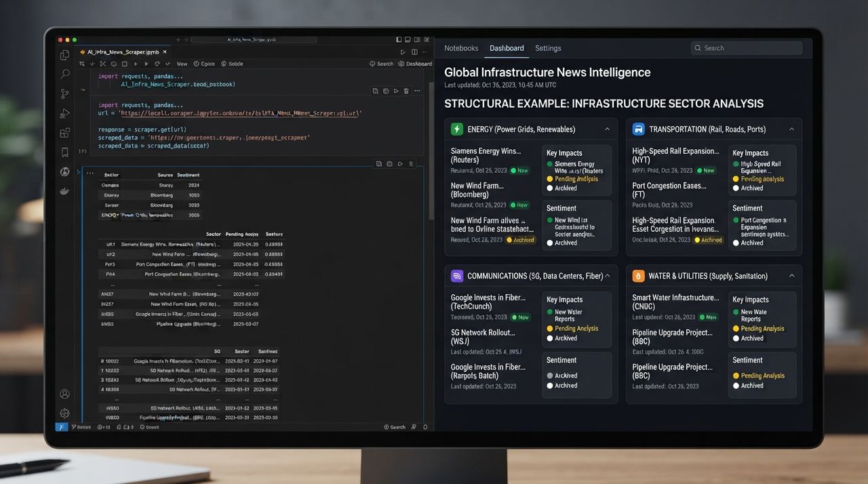This screenshot has height=484, width=868.
Task: Click the dashboard Search input field
Action: [747, 48]
